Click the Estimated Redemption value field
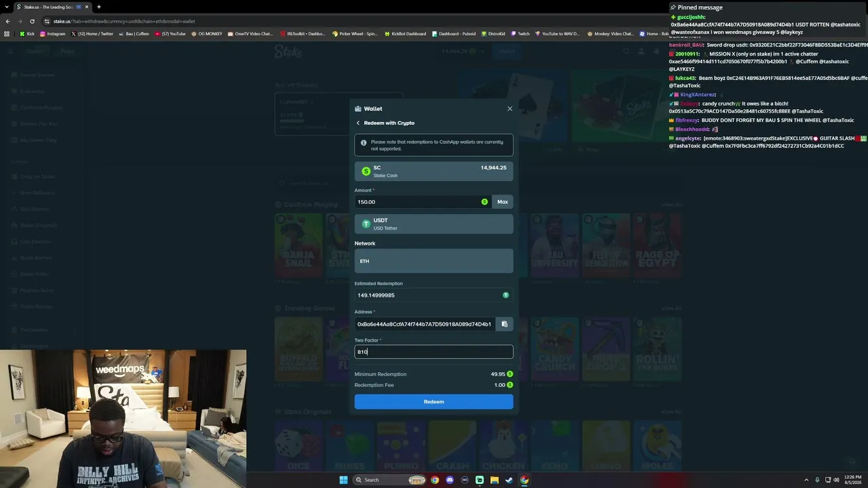The image size is (868, 488). 434,295
